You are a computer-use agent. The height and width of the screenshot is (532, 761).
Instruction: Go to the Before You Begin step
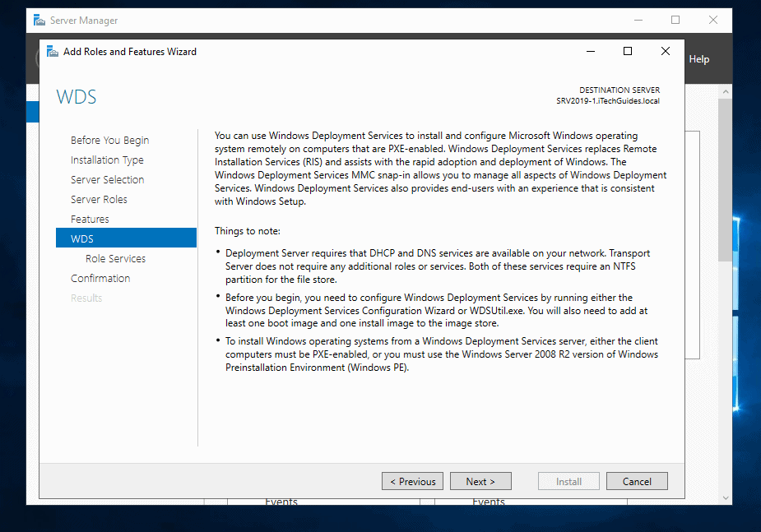pos(109,141)
